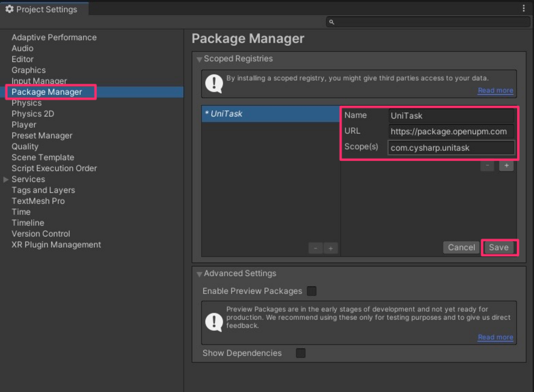The width and height of the screenshot is (534, 392).
Task: Click the warning icon in the Preview Packages notice
Action: (x=213, y=322)
